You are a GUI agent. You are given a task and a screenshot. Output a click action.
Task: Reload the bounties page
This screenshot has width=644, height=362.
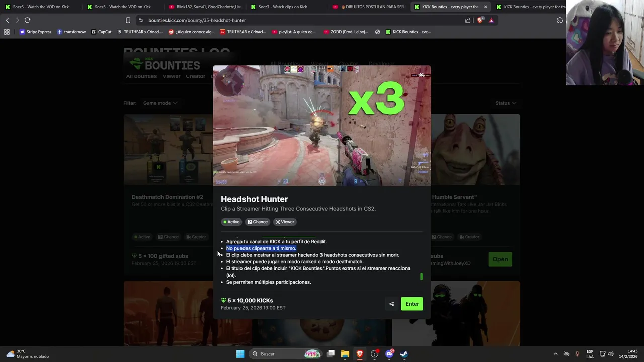[x=27, y=20]
